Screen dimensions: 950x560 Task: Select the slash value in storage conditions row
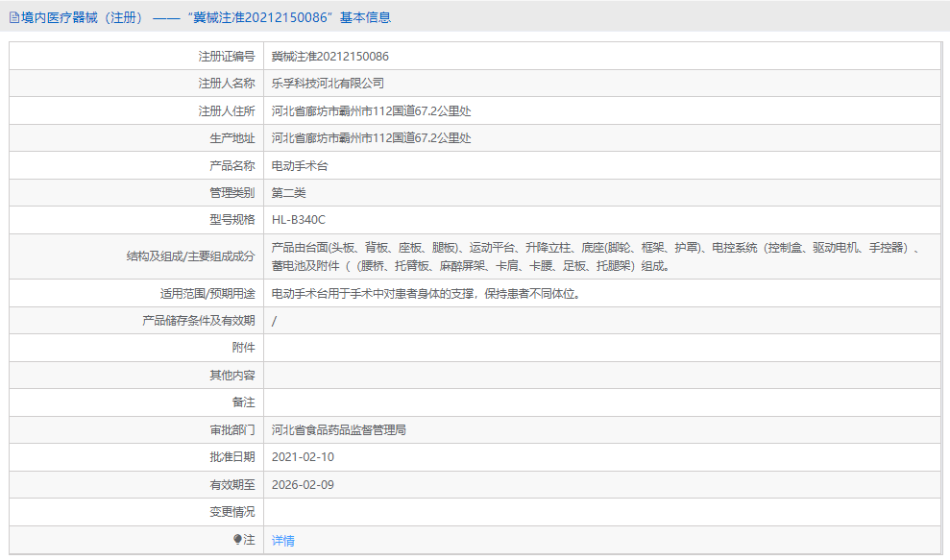click(x=274, y=321)
